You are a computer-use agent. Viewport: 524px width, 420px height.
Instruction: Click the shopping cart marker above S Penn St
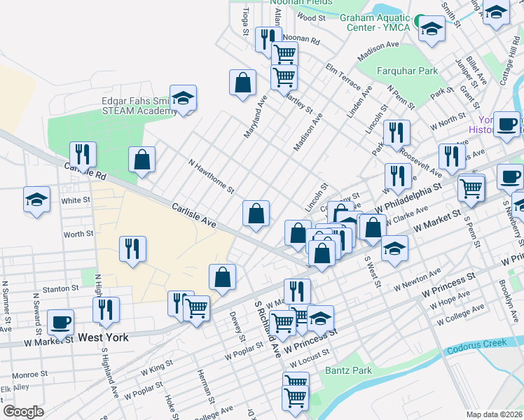(x=471, y=189)
